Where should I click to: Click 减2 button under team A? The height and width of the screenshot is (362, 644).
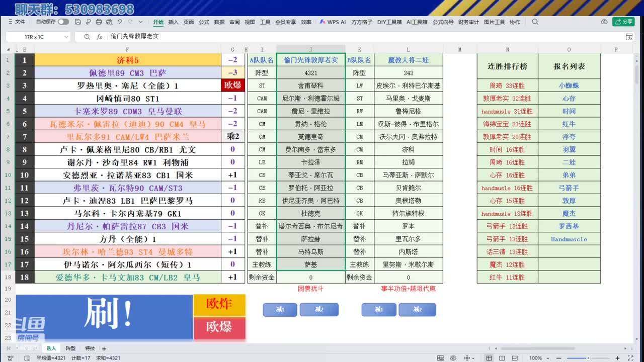pyautogui.click(x=319, y=310)
